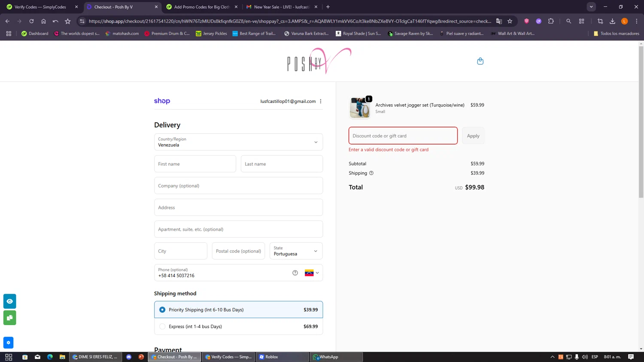Click the City field
The width and height of the screenshot is (644, 362).
tap(181, 251)
